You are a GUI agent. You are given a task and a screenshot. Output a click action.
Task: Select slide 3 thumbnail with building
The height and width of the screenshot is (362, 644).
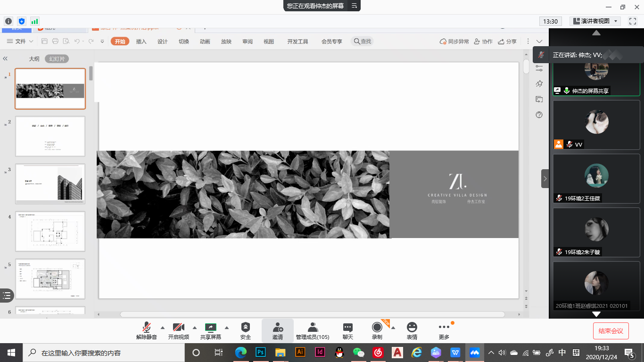tap(50, 184)
